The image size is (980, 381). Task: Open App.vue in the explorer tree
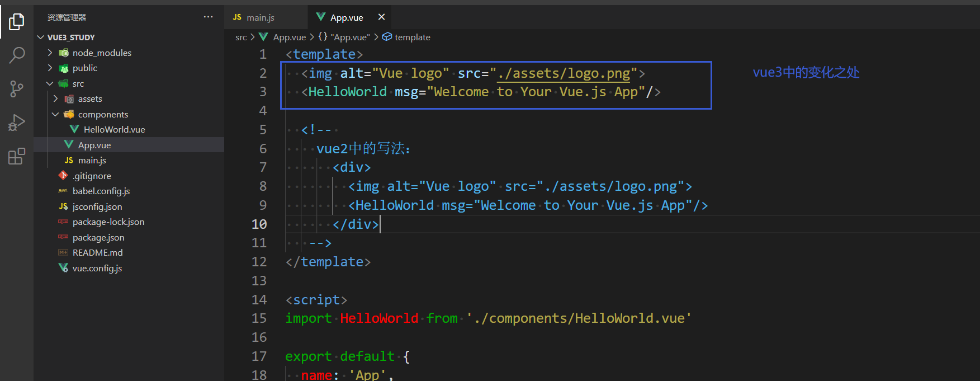(94, 145)
